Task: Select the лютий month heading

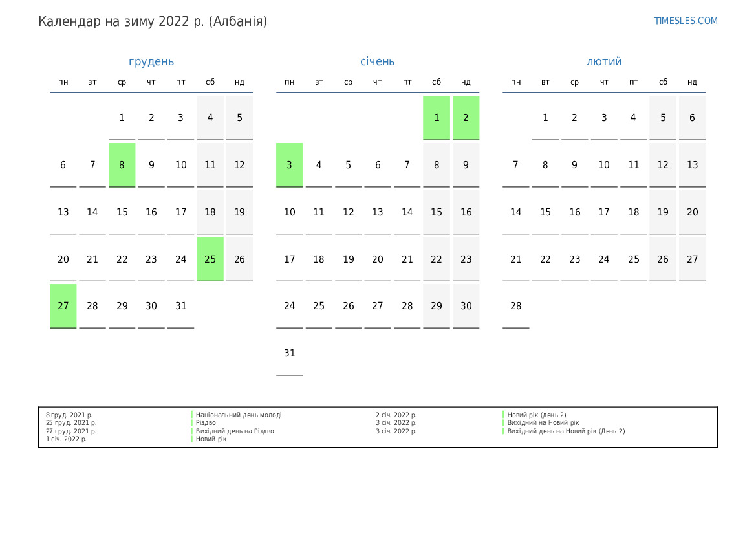Action: pos(604,61)
